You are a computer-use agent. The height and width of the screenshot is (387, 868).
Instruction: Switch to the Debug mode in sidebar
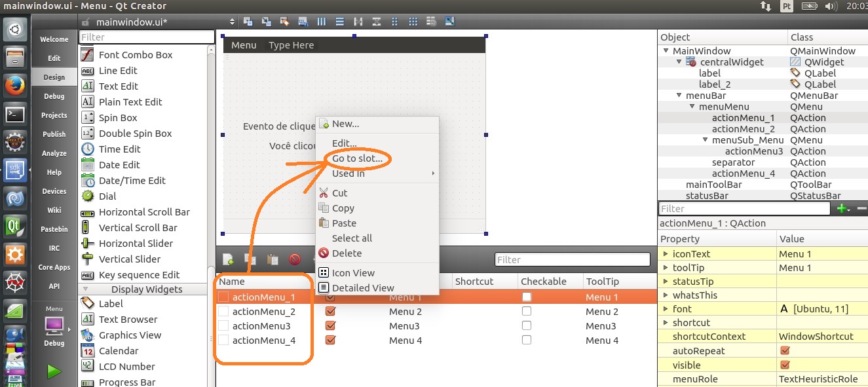pyautogui.click(x=54, y=96)
